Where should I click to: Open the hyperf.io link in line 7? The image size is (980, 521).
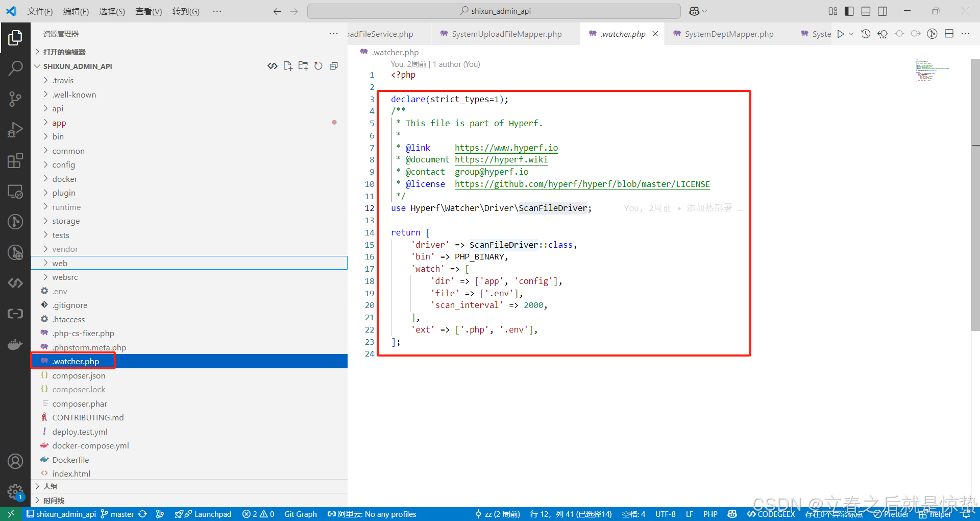[x=506, y=148]
